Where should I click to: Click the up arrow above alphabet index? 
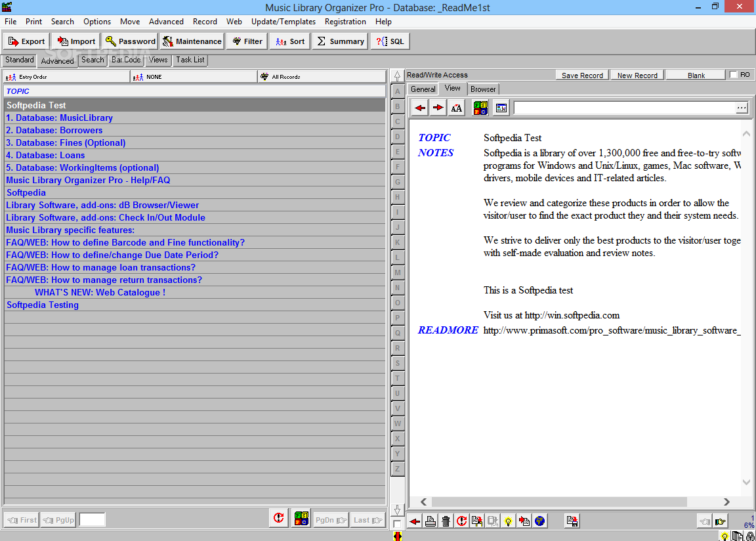coord(397,76)
